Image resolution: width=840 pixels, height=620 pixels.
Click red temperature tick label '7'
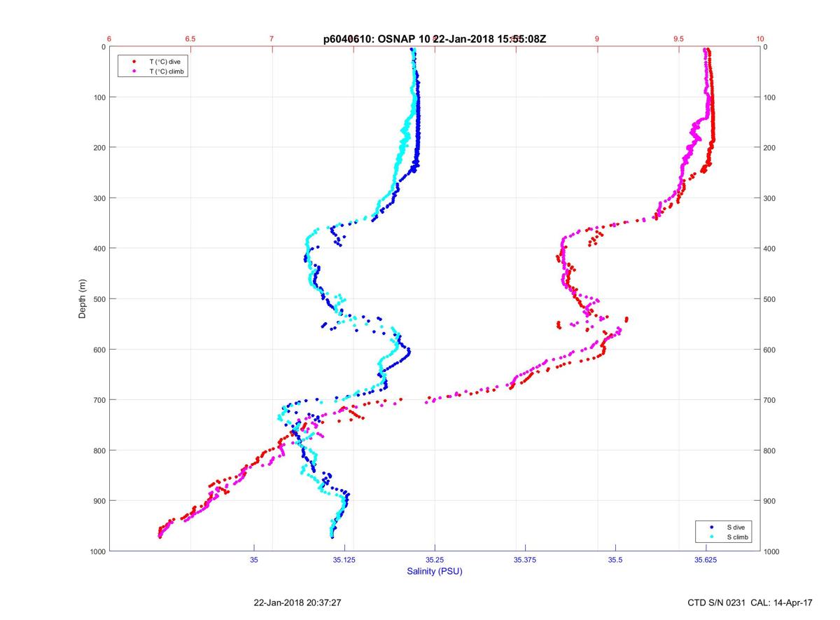[x=272, y=39]
